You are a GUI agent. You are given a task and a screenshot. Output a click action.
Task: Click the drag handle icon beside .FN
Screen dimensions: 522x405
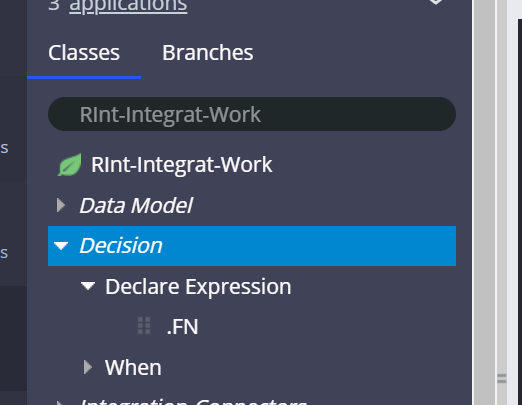[144, 326]
